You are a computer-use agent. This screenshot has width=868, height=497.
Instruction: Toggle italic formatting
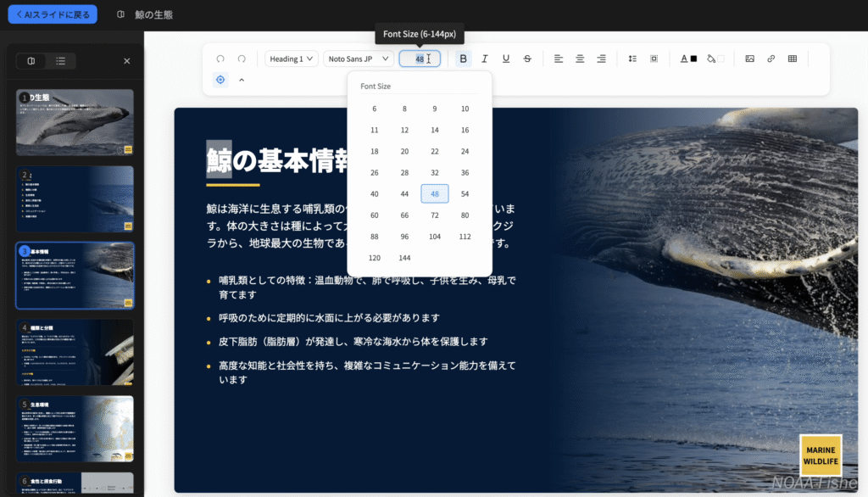coord(484,59)
